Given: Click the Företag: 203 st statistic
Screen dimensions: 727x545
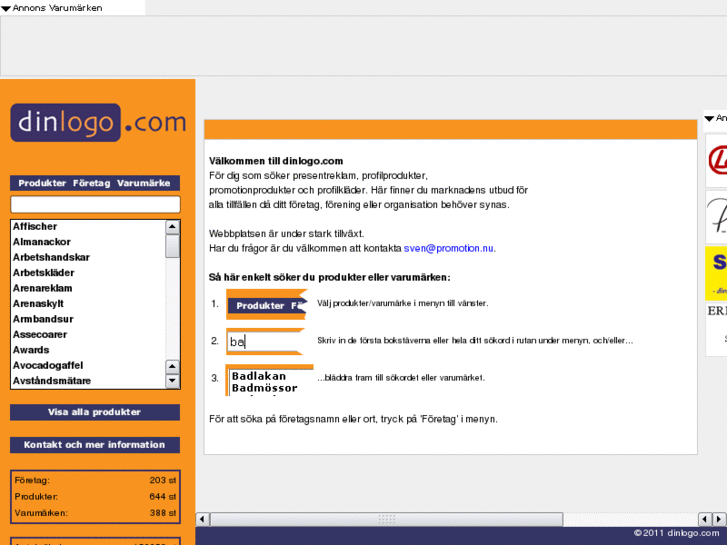Looking at the screenshot, I should tap(95, 481).
